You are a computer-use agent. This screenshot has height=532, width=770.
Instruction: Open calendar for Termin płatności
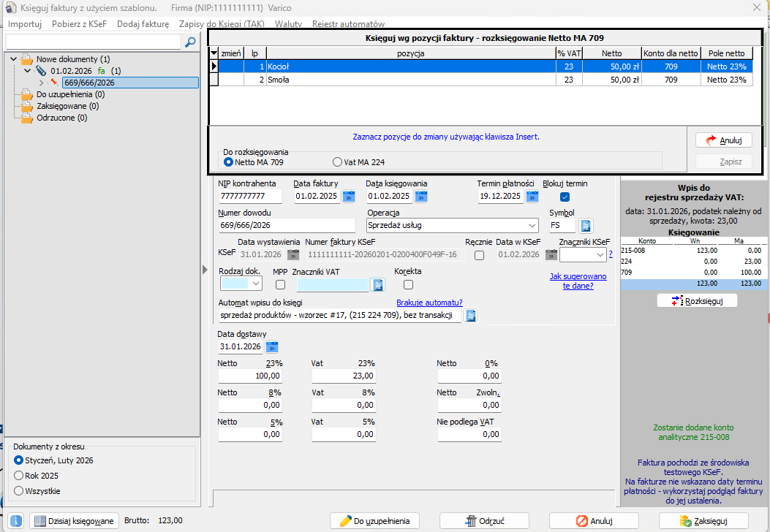(532, 196)
